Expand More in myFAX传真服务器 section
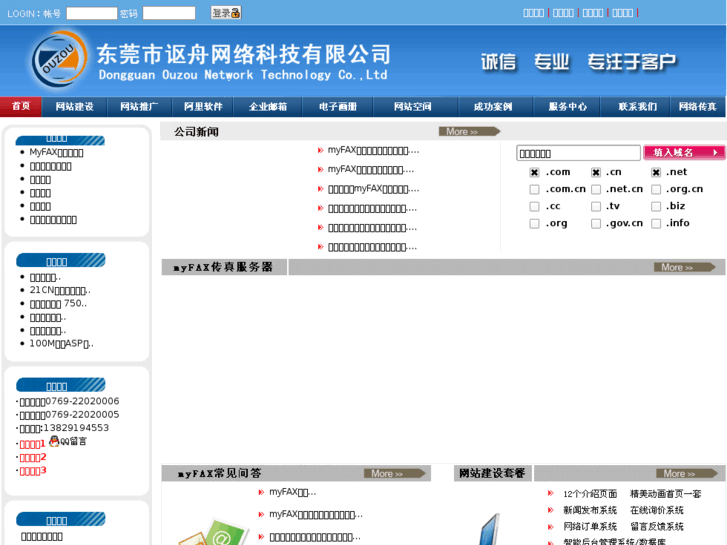Screen dimensions: 727x545 (683, 267)
